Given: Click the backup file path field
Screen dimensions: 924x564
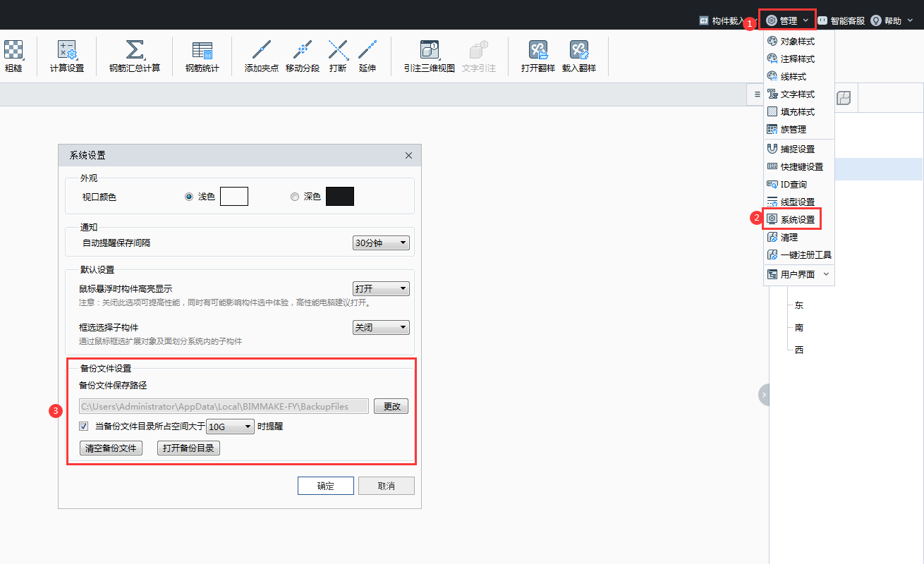Looking at the screenshot, I should click(224, 406).
